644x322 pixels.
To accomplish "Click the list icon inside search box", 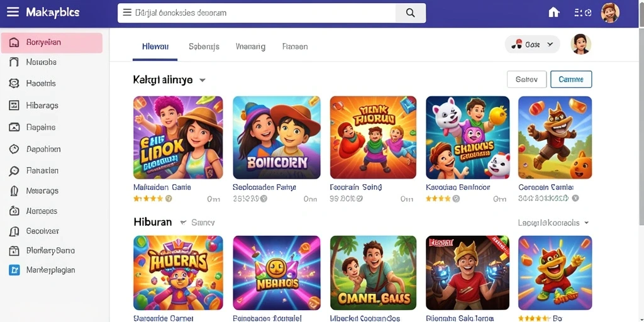I will pyautogui.click(x=127, y=13).
